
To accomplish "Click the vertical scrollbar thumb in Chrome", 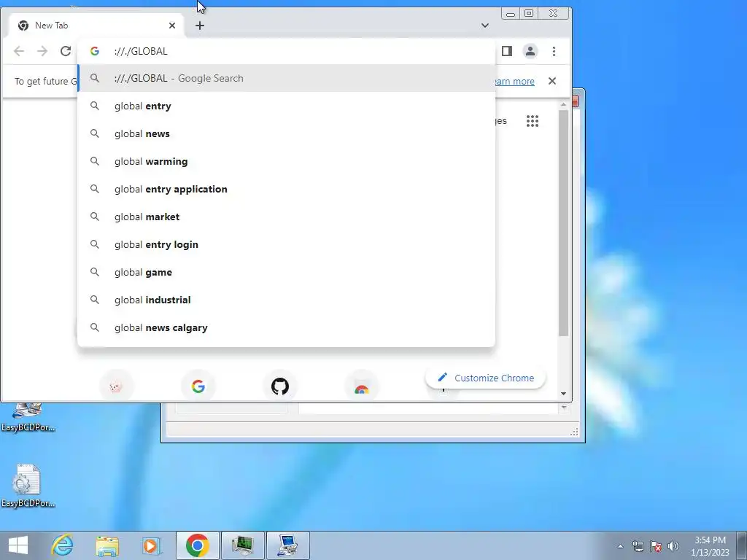I will click(x=564, y=223).
